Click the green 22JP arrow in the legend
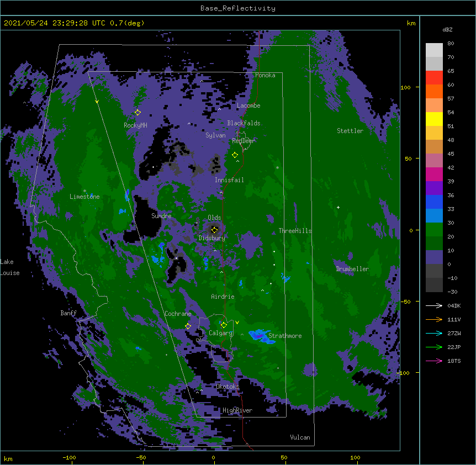 point(434,347)
